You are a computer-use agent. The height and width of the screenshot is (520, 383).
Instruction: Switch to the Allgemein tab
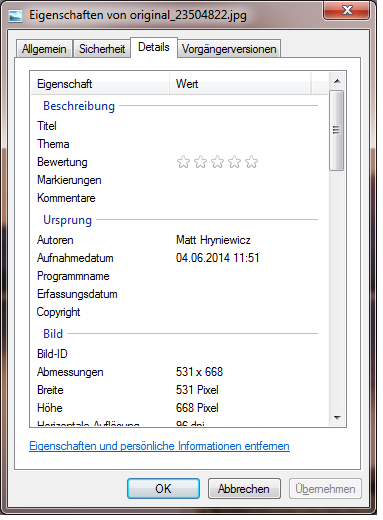pyautogui.click(x=44, y=49)
